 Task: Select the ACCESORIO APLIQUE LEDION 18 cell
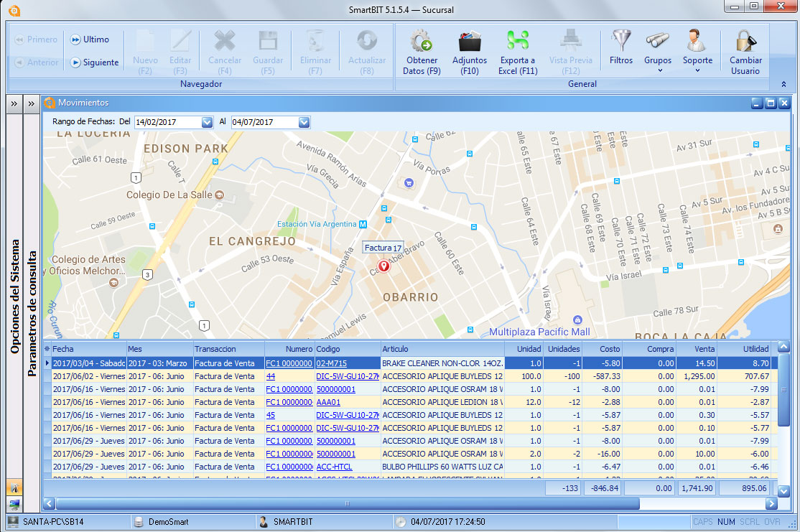[442, 403]
